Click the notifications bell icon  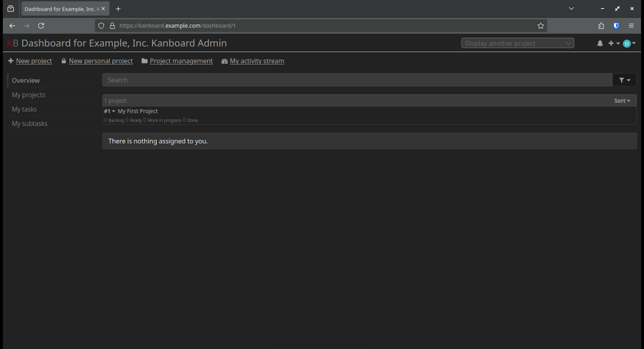click(x=600, y=44)
